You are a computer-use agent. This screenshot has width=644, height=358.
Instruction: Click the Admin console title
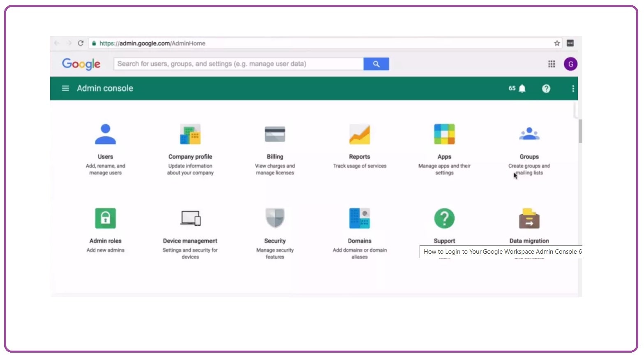point(105,88)
